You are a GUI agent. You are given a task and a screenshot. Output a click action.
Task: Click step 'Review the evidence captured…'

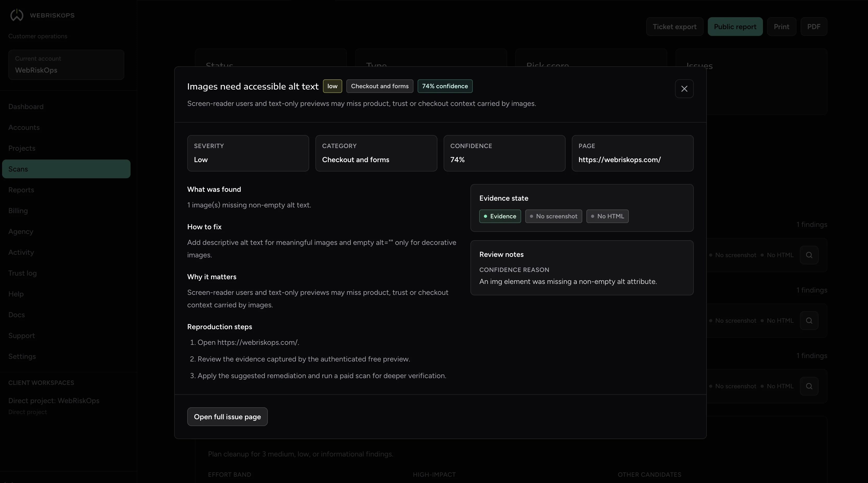[x=304, y=359]
